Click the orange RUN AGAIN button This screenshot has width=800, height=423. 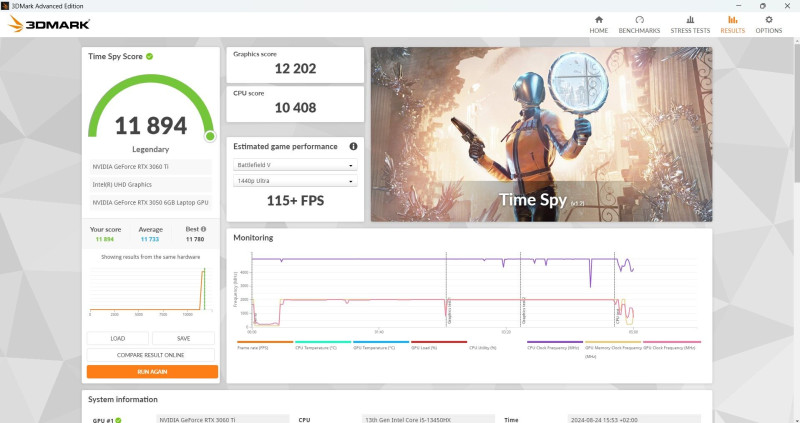[152, 371]
